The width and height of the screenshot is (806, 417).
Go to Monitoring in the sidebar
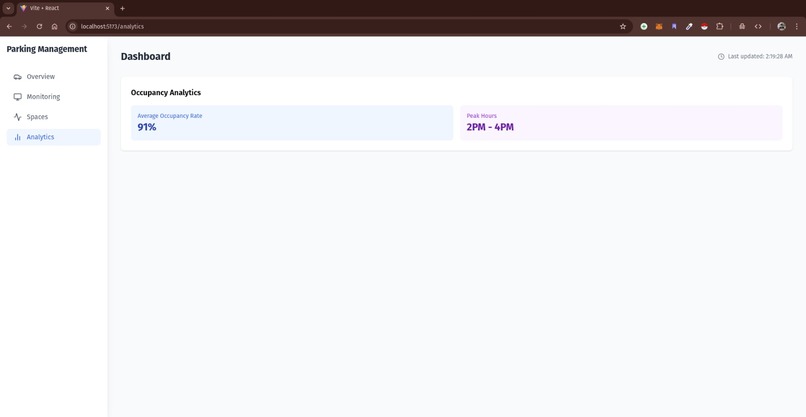[x=53, y=97]
